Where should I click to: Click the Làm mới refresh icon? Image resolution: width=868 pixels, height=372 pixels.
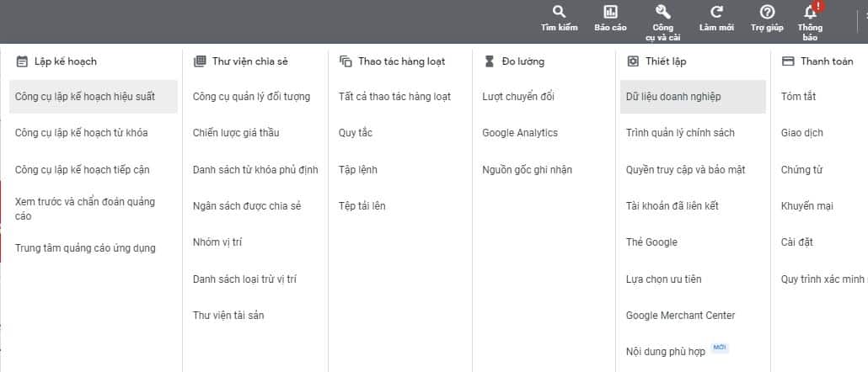point(716,12)
